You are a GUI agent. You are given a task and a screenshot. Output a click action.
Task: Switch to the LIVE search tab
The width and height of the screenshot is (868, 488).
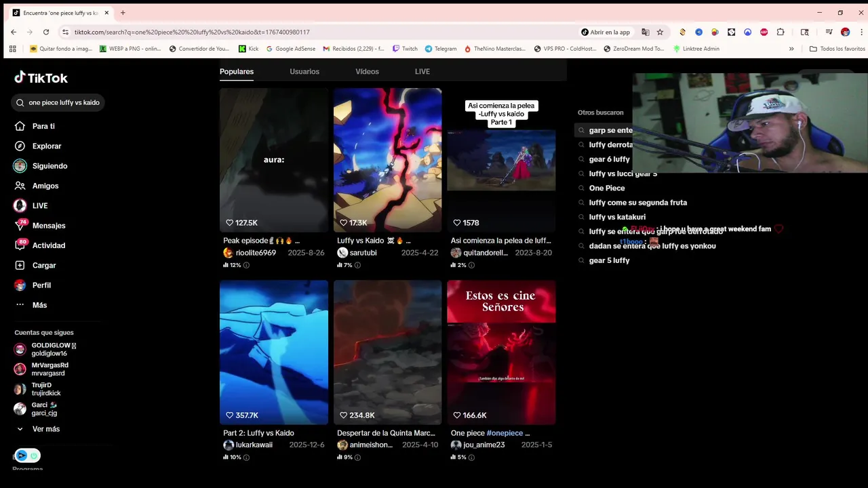tap(422, 72)
